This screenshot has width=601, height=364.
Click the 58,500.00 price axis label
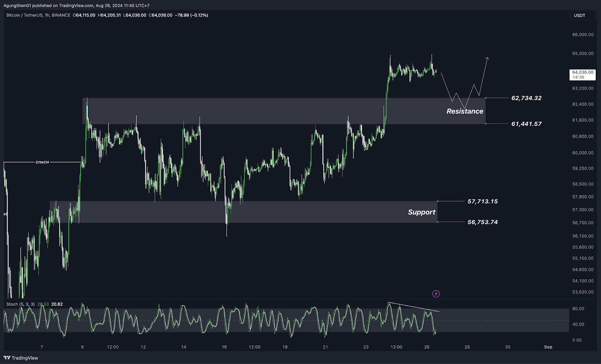click(583, 184)
